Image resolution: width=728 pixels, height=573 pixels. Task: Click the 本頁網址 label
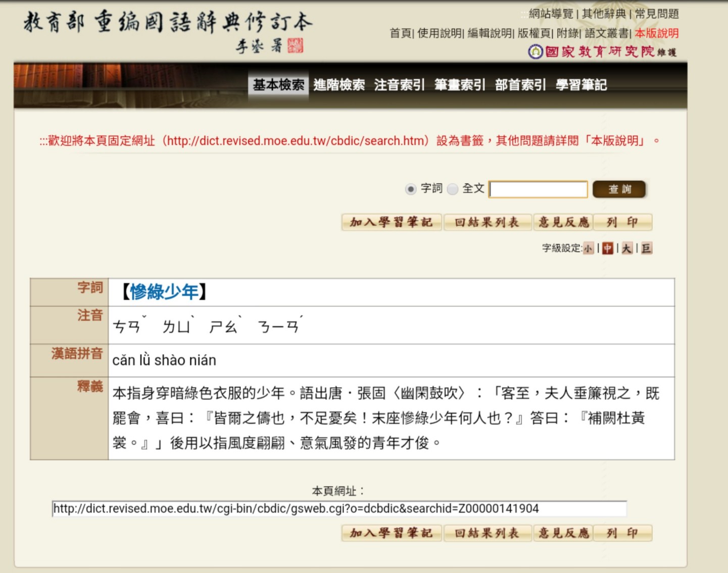[x=338, y=491]
